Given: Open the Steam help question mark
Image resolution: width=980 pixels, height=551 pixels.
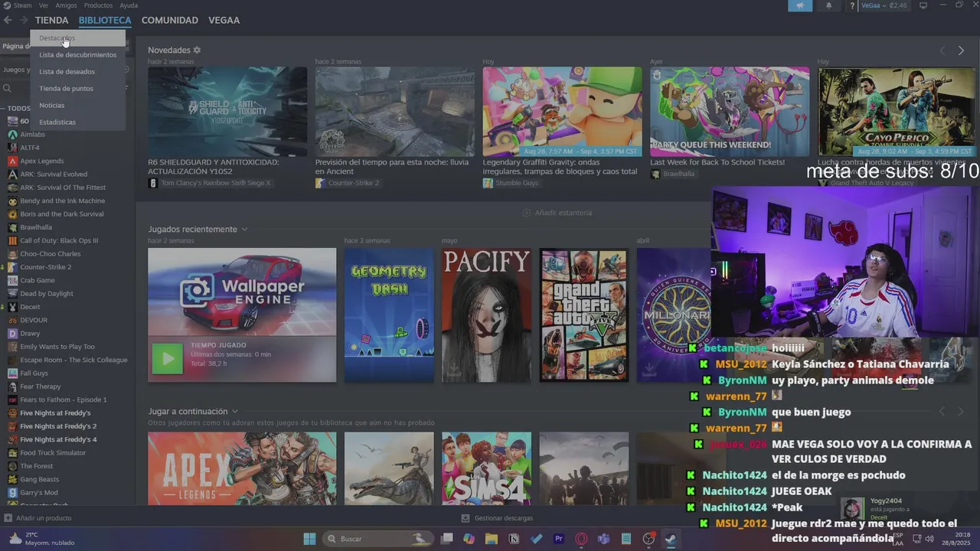Looking at the screenshot, I should pyautogui.click(x=852, y=6).
